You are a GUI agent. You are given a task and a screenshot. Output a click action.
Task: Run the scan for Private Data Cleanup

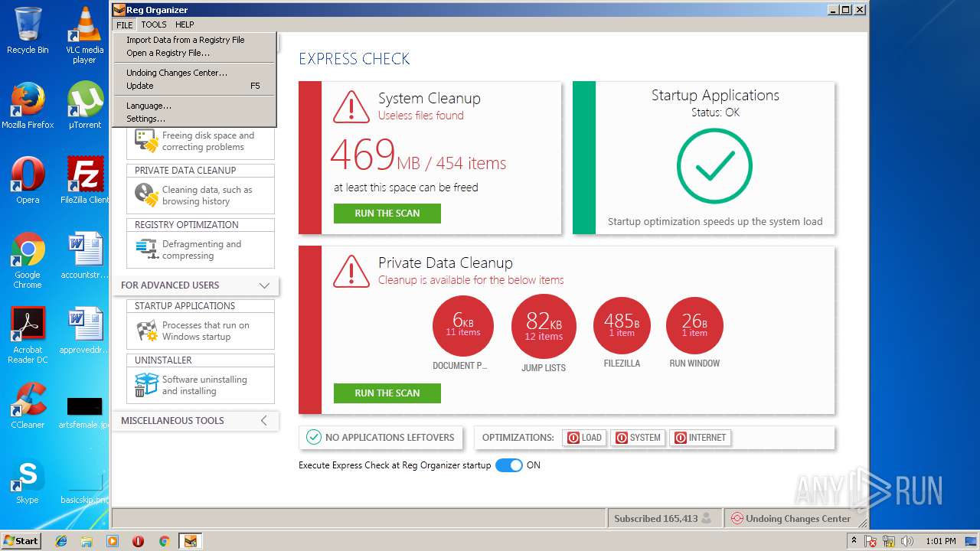coord(387,393)
